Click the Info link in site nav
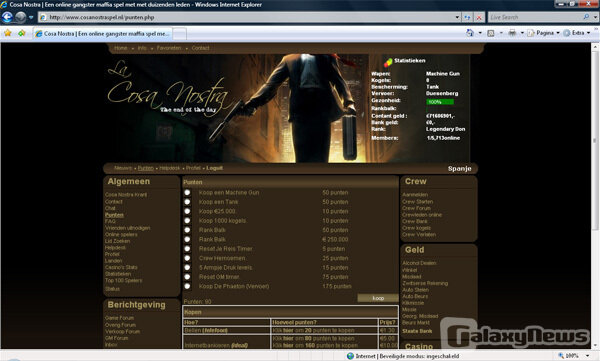This screenshot has width=600, height=361. pyautogui.click(x=142, y=48)
